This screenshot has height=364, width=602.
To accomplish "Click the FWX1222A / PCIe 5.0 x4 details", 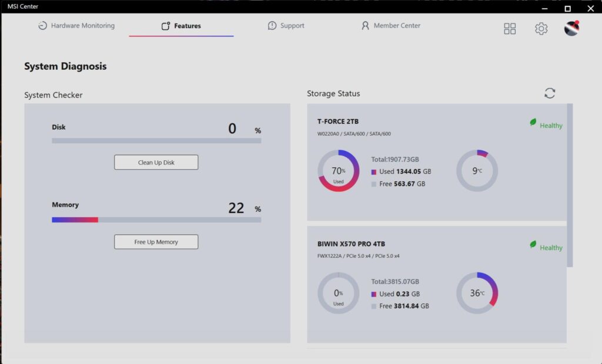I will coord(358,256).
